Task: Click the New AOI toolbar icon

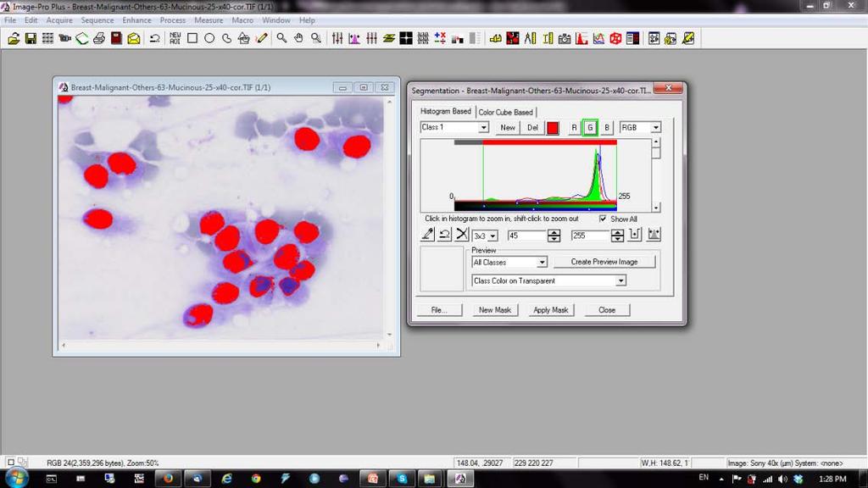Action: (175, 39)
